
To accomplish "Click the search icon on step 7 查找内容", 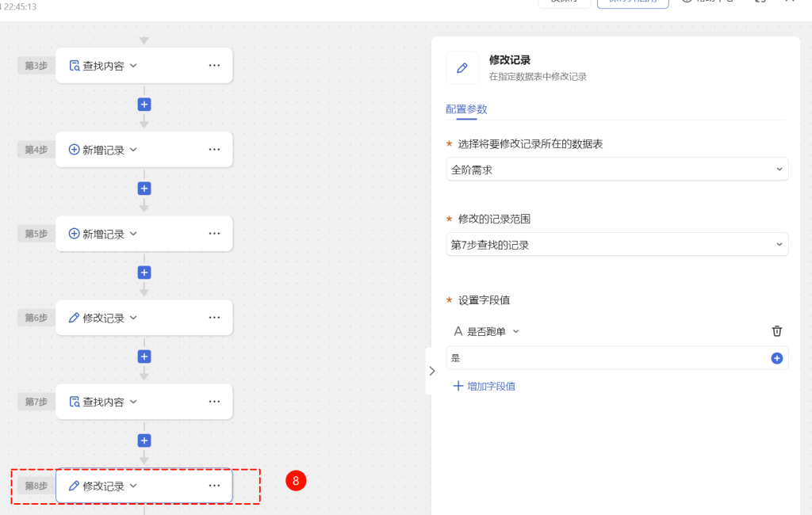I will pyautogui.click(x=74, y=402).
